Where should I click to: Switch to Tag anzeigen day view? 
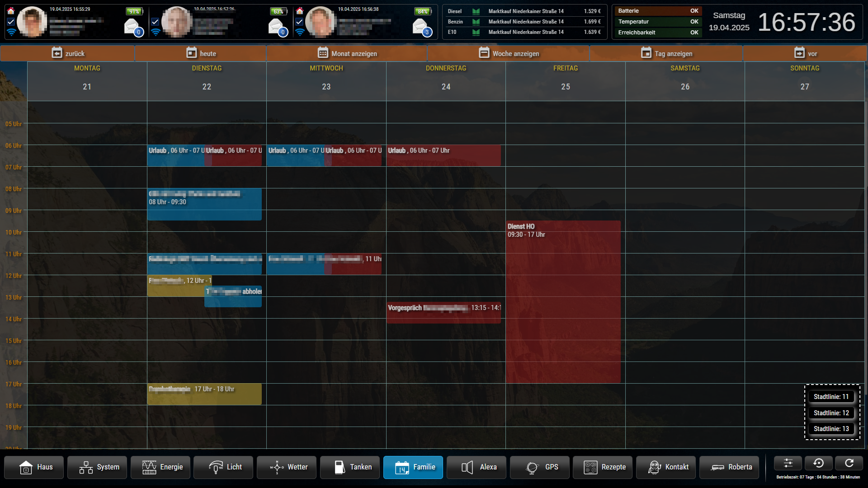[666, 53]
